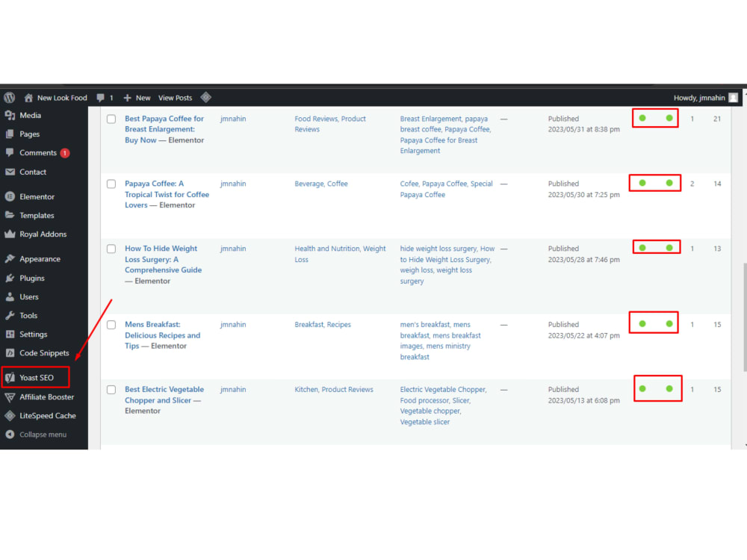The image size is (747, 560).
Task: Click the Collapse menu arrow icon
Action: [10, 435]
